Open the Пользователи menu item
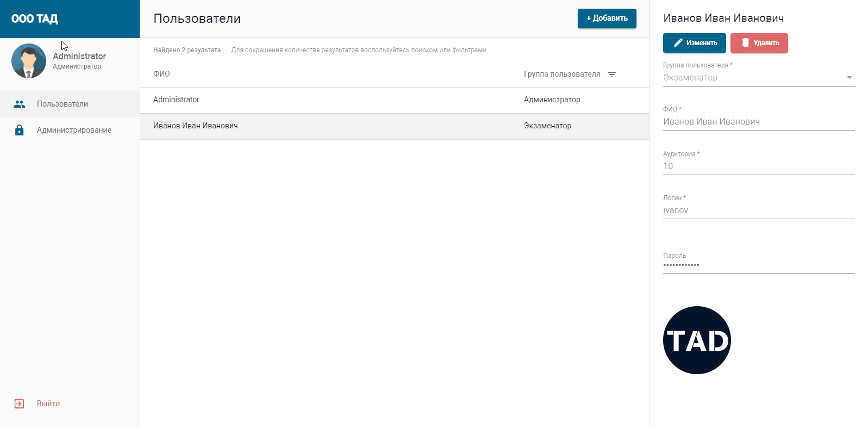The image size is (868, 428). (x=63, y=104)
